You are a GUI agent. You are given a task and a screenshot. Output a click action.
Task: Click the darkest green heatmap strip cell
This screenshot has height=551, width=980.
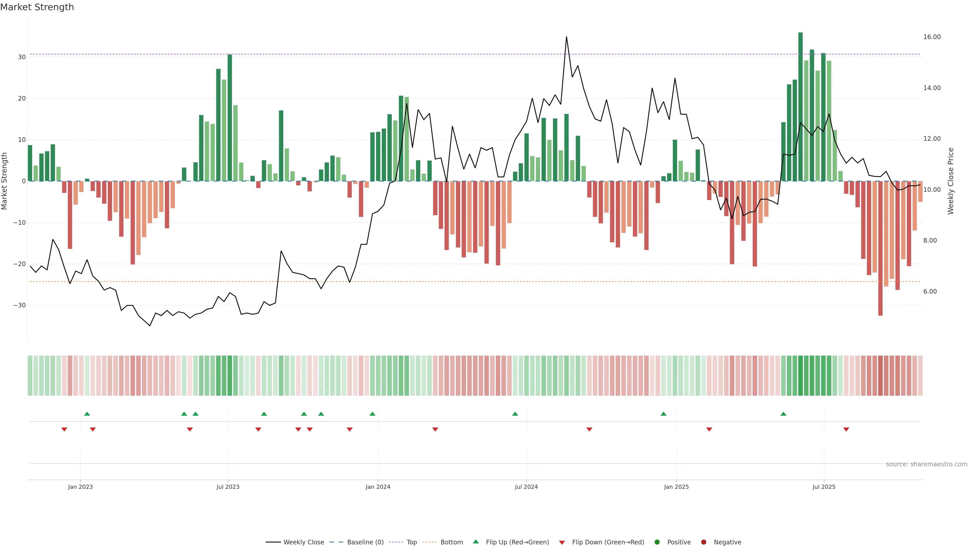[x=800, y=375]
